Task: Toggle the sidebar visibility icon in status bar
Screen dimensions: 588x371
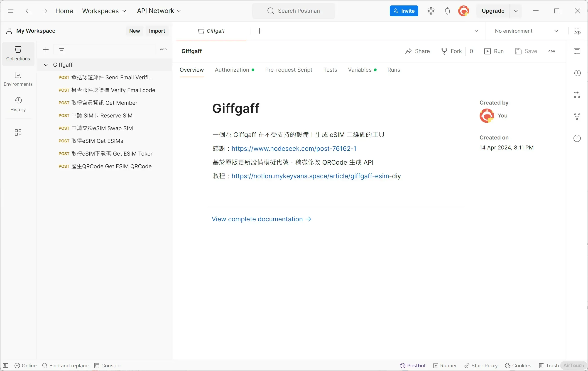Action: point(5,365)
